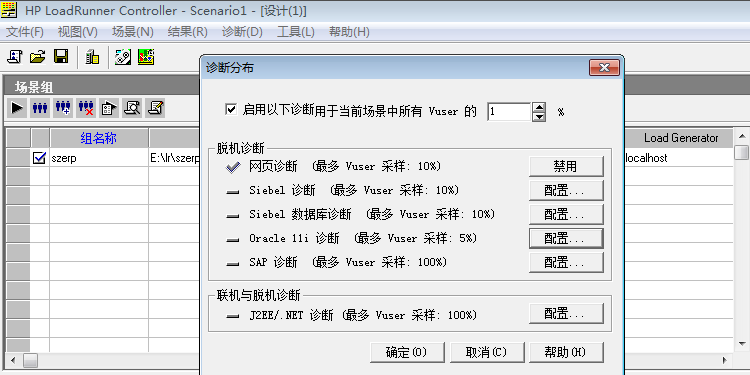Viewport: 750px width, 375px height.
Task: Open the Load Generators icon
Action: [92, 57]
